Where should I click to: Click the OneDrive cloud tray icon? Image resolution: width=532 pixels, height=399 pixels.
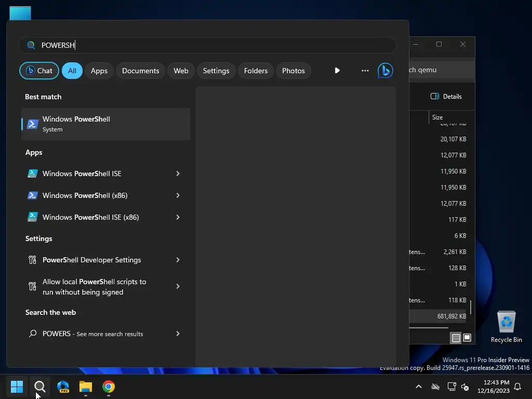[x=435, y=387]
